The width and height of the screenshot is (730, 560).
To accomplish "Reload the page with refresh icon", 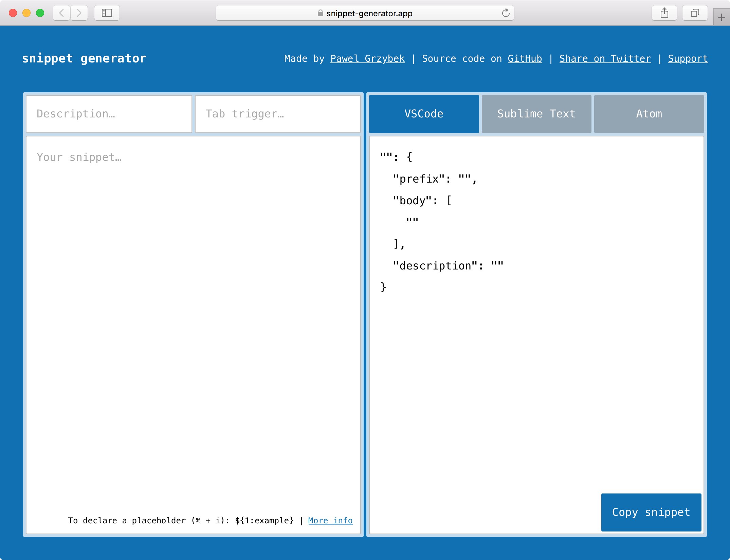I will [506, 13].
